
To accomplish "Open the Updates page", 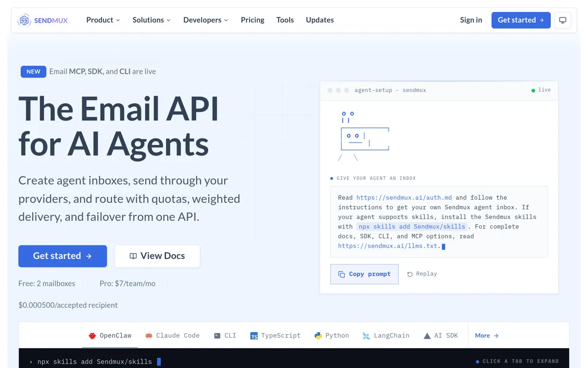I will pyautogui.click(x=320, y=20).
